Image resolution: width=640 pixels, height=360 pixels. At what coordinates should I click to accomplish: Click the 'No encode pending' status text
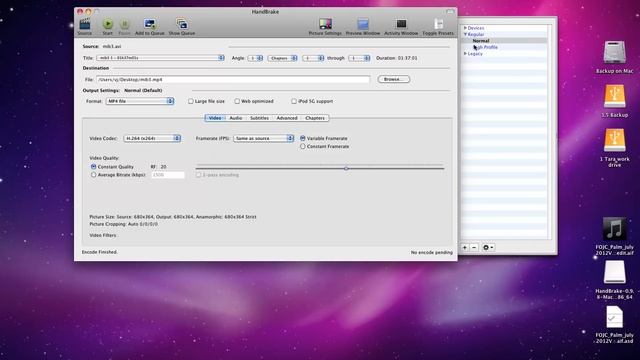(431, 253)
